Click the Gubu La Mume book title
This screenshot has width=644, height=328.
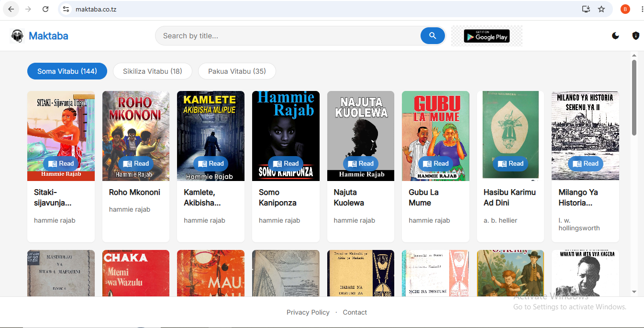[423, 198]
